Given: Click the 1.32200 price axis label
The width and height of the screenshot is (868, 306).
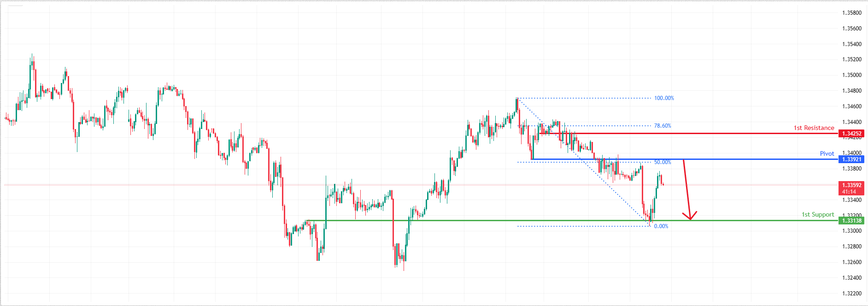Looking at the screenshot, I should coord(851,294).
